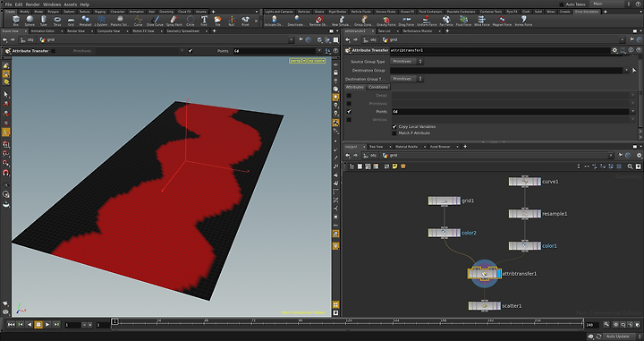Open the Destination Group dropdown arrow
The height and width of the screenshot is (341, 644).
(627, 70)
